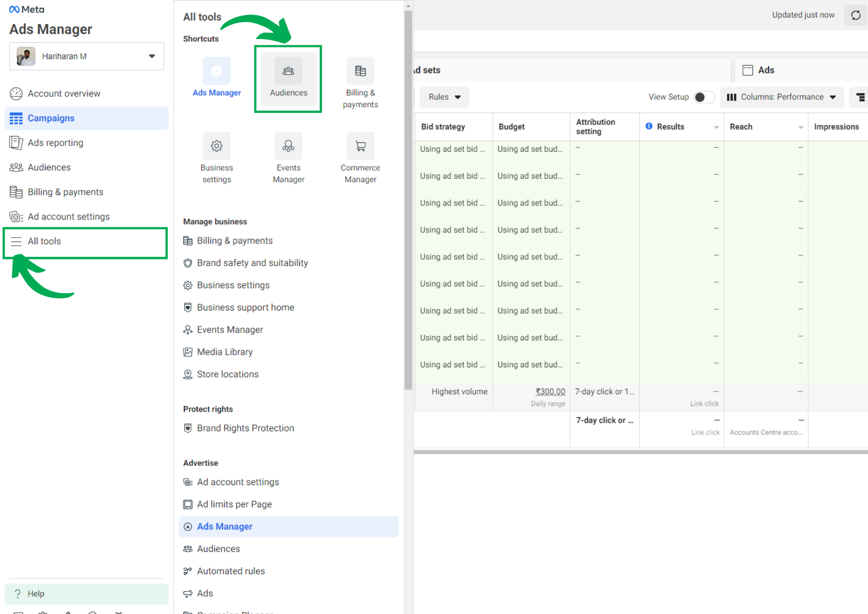Click the Brand Rights Protection icon

187,428
